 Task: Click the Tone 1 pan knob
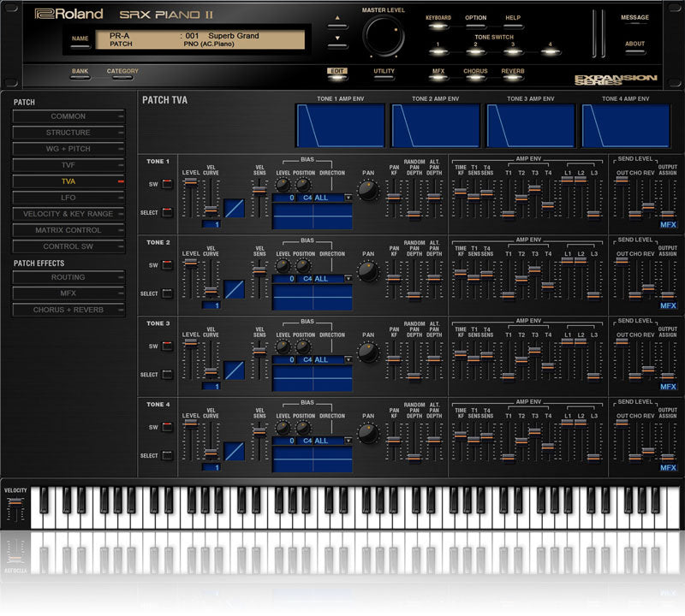tap(368, 192)
